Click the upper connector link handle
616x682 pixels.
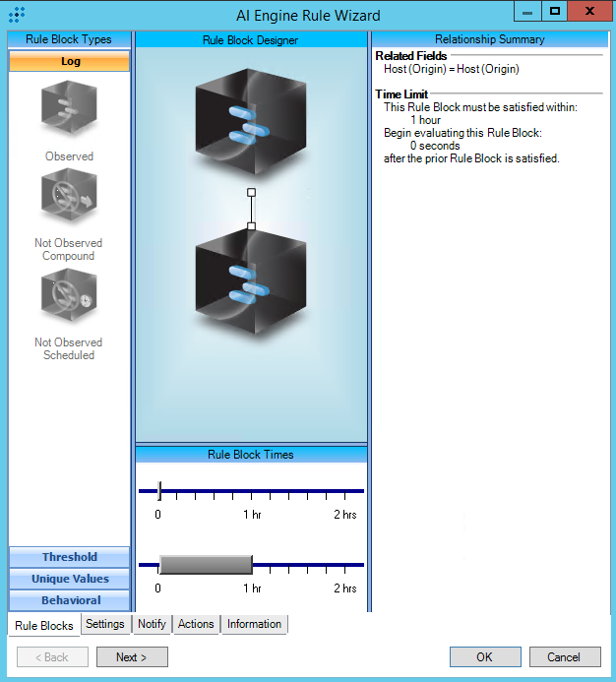251,192
